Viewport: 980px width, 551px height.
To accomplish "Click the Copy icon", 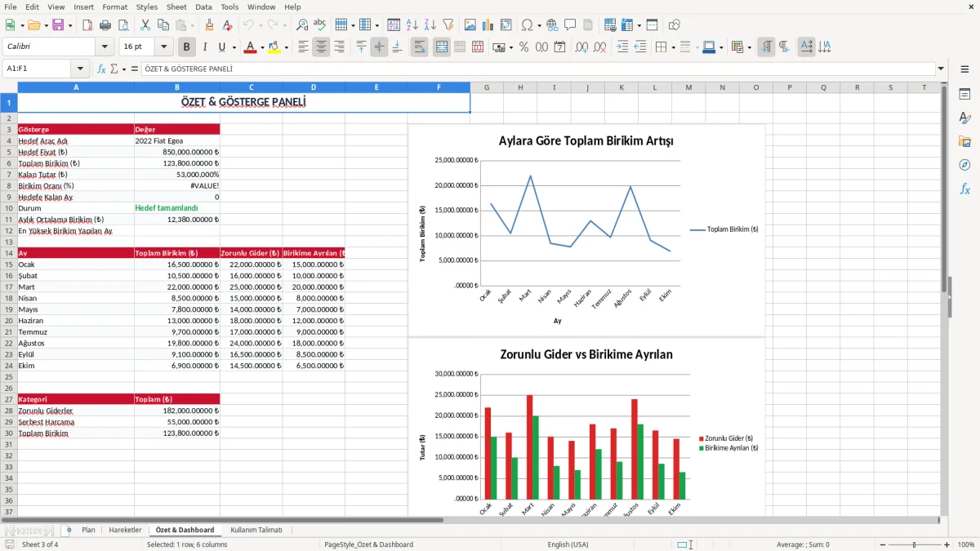I will pos(163,25).
